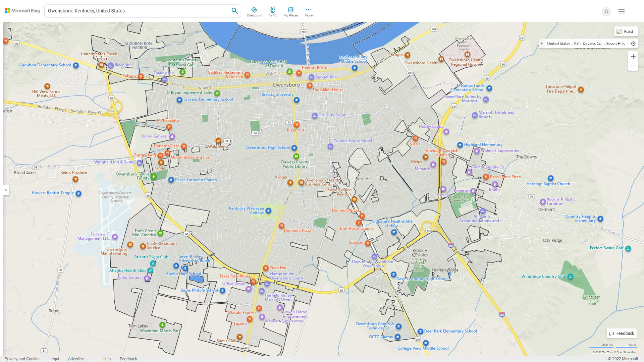Open the Help link in footer
Image resolution: width=644 pixels, height=362 pixels.
(106, 359)
